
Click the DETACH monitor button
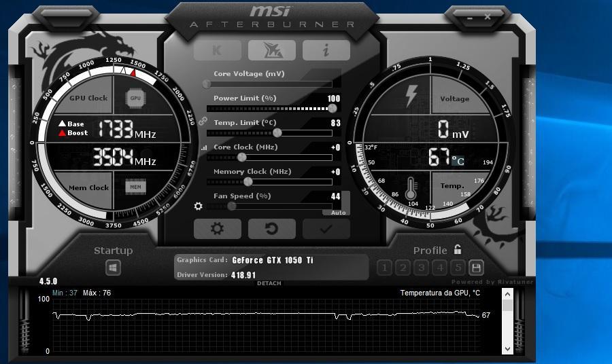tap(269, 283)
